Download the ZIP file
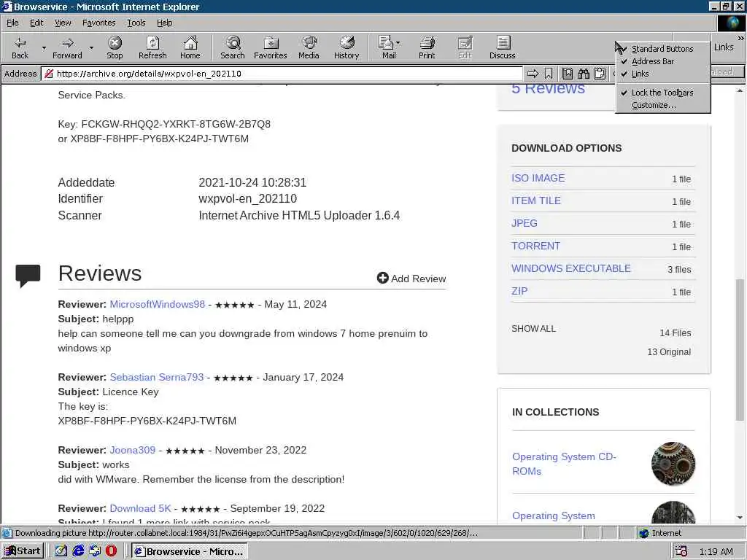Screen dimensions: 747x560 519,291
